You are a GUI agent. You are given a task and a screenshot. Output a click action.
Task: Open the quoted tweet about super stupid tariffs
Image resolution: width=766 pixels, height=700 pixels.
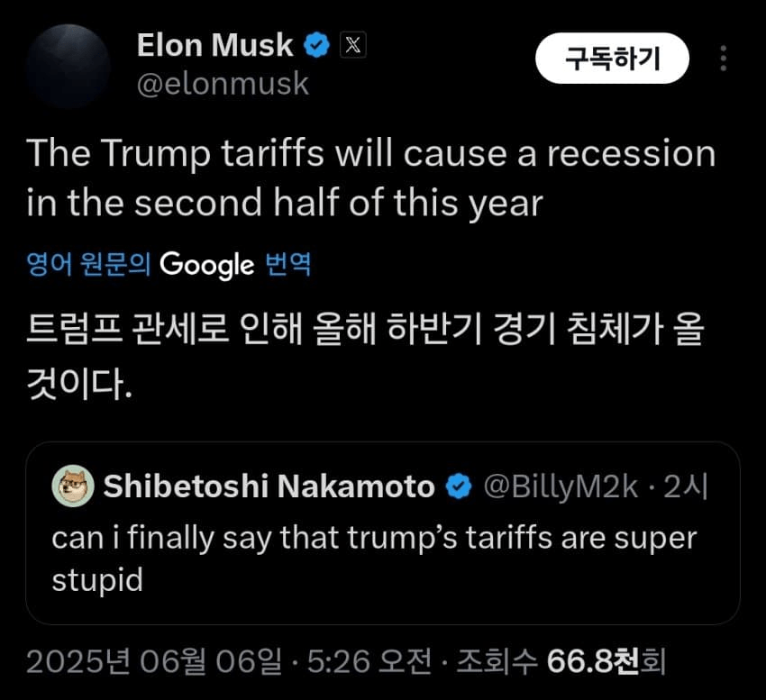pyautogui.click(x=374, y=558)
